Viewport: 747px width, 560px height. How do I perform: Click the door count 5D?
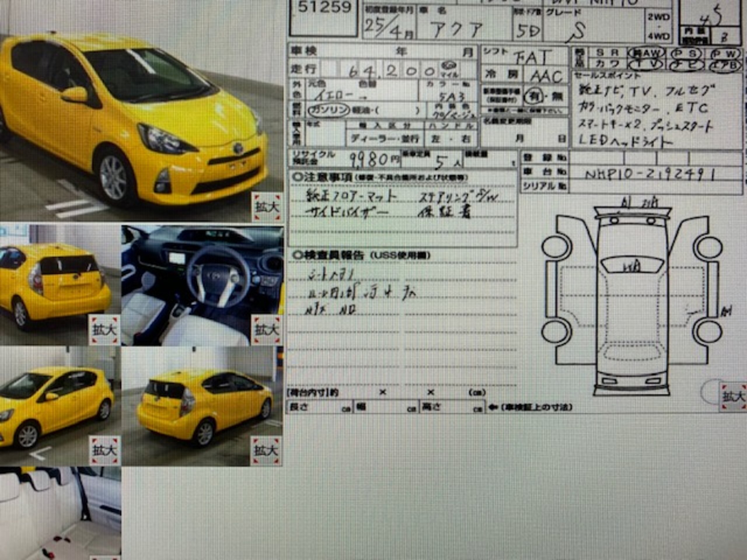pyautogui.click(x=528, y=32)
